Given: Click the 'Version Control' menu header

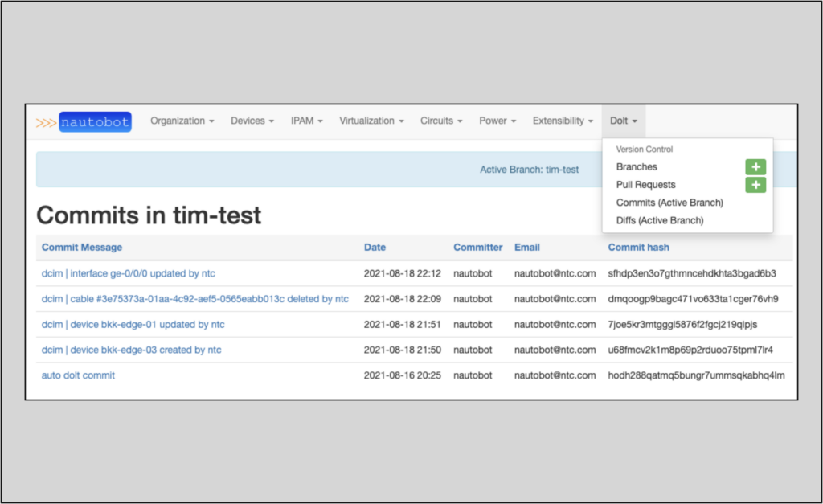Looking at the screenshot, I should (645, 149).
